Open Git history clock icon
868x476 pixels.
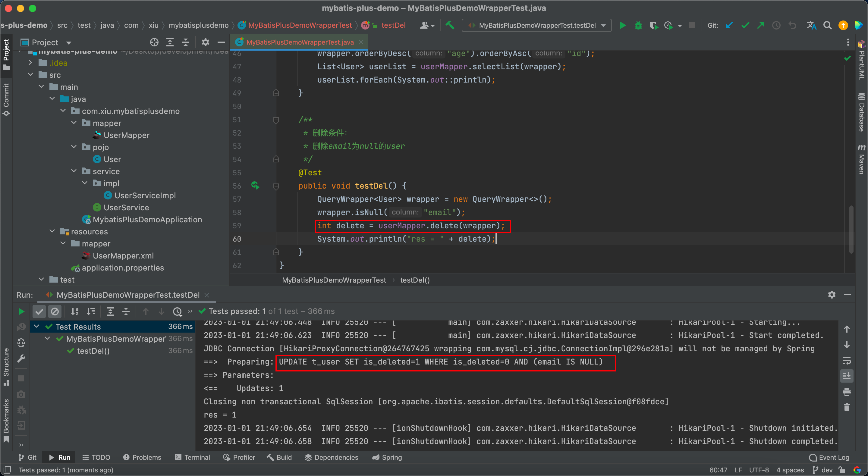776,25
